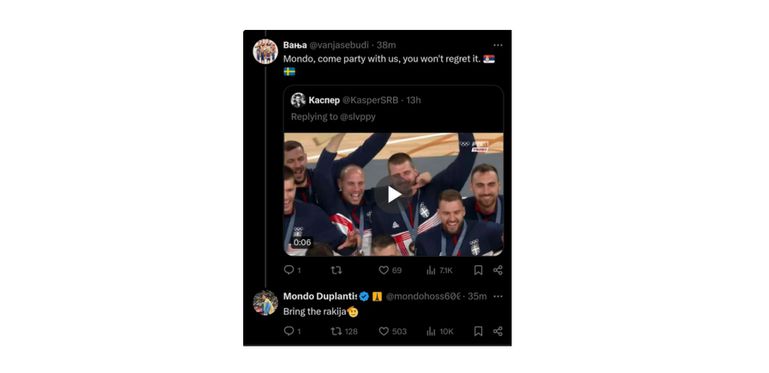Open the Mondo Duplantis display name

pos(320,296)
